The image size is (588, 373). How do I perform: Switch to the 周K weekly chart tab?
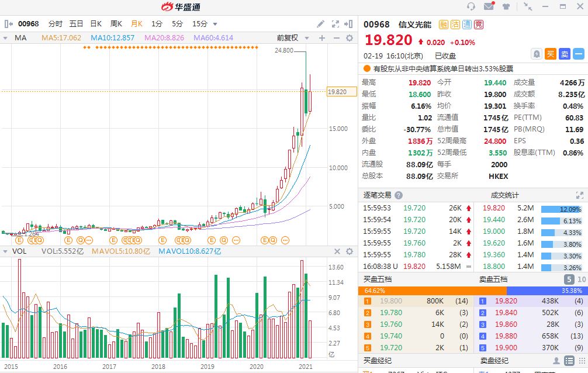coord(116,24)
